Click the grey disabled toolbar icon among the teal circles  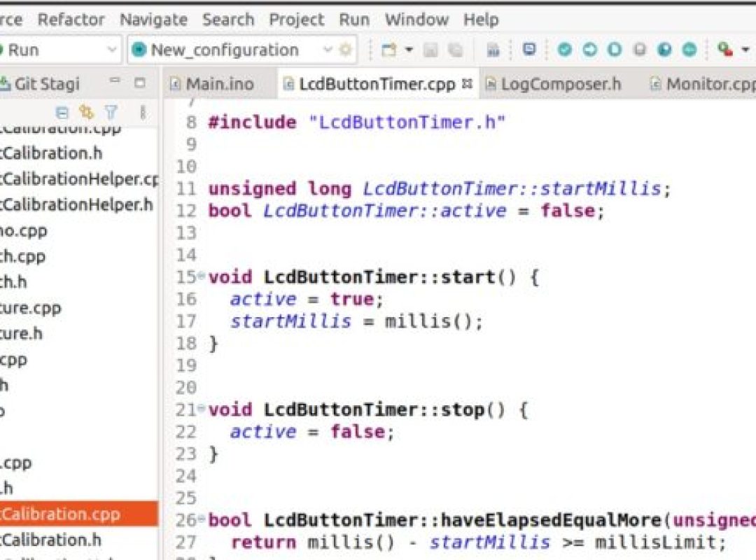pyautogui.click(x=639, y=49)
